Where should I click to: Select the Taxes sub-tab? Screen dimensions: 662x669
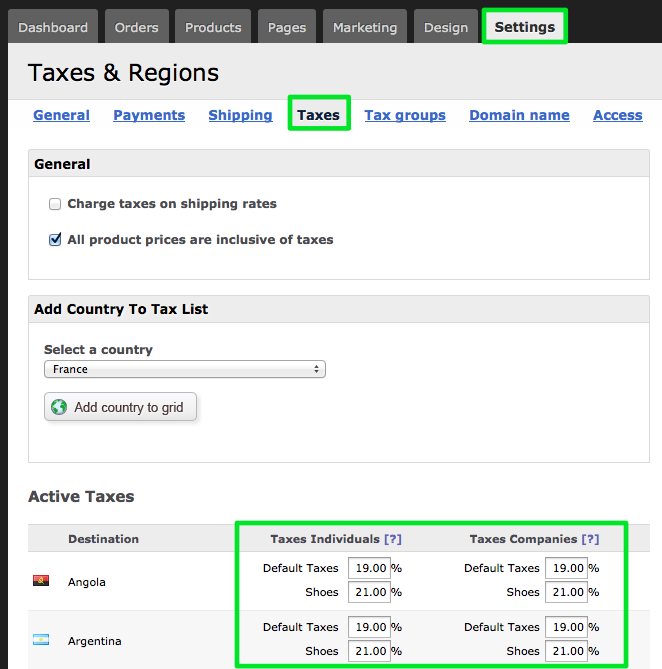point(319,115)
